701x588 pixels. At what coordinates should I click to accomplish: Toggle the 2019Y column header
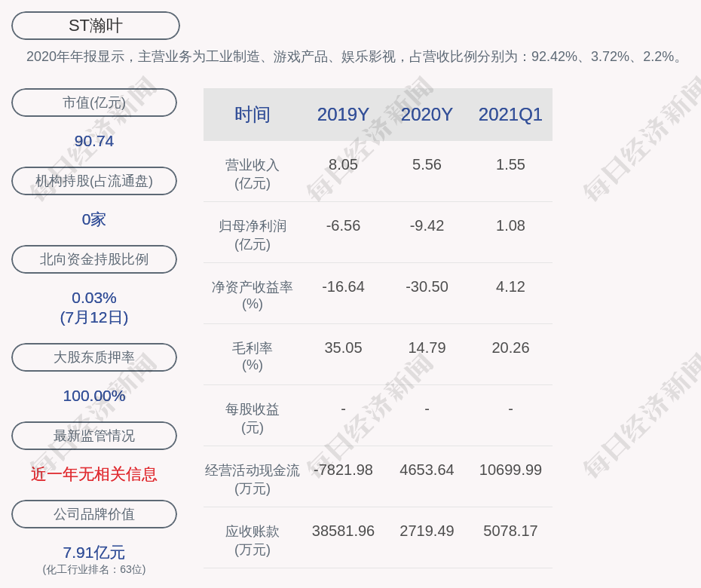343,115
